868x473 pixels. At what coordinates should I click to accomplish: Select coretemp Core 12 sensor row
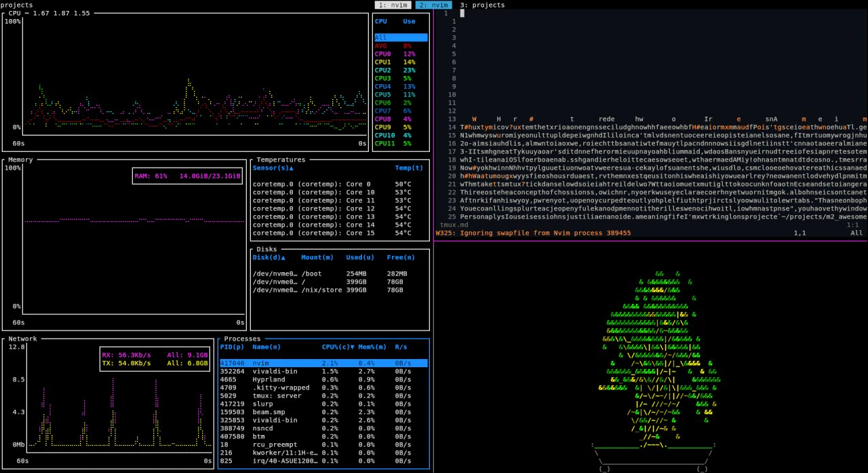340,208
